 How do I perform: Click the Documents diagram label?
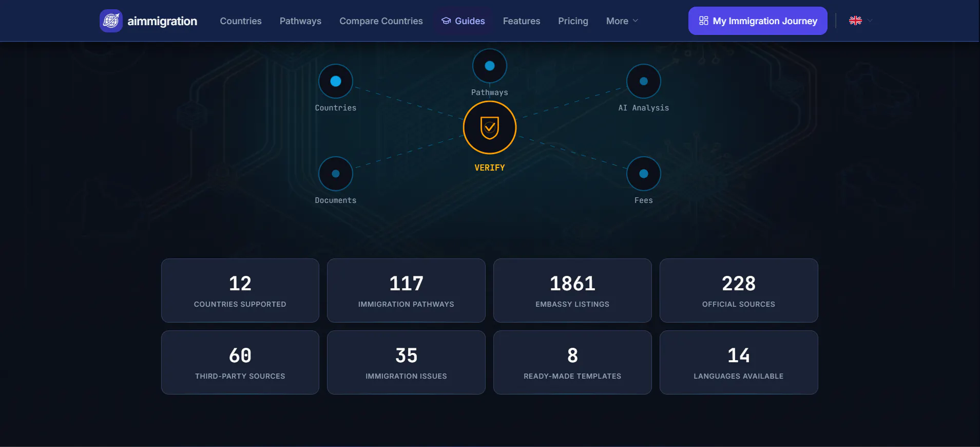[x=336, y=200]
